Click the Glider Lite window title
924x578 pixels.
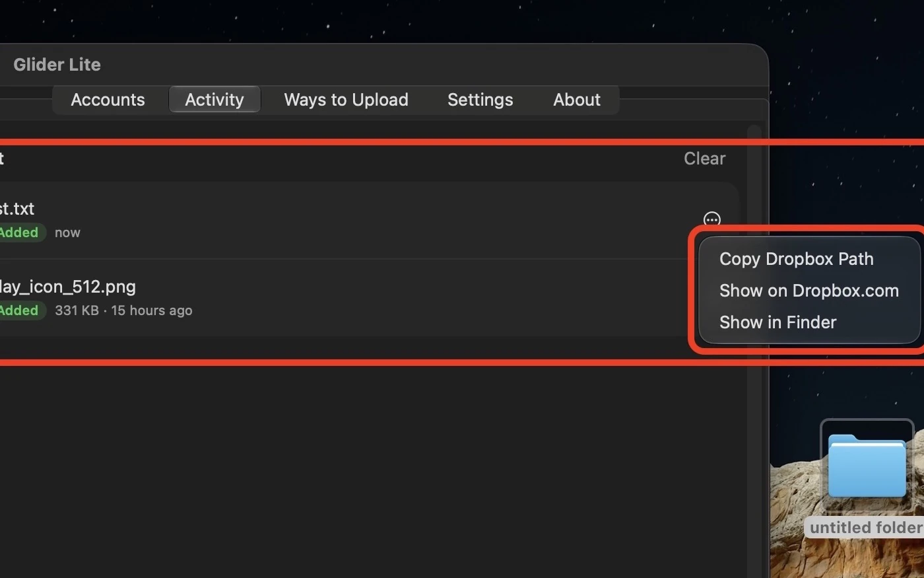(x=57, y=65)
